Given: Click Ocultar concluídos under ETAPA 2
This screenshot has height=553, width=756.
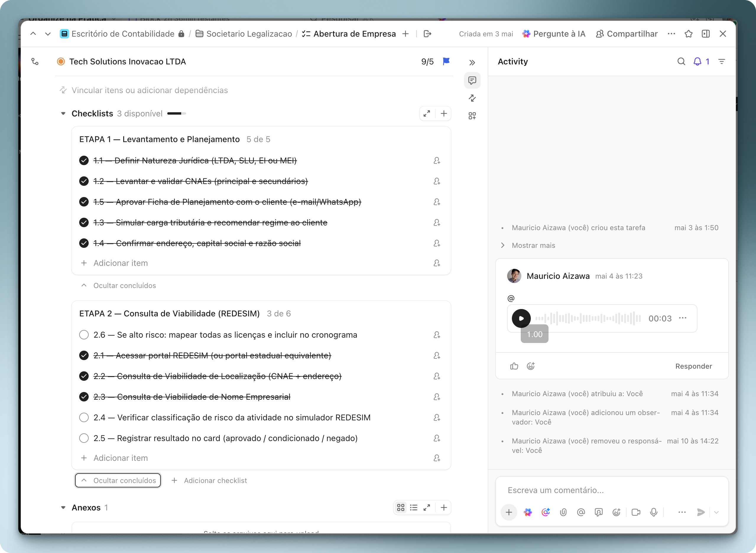Looking at the screenshot, I should [118, 480].
